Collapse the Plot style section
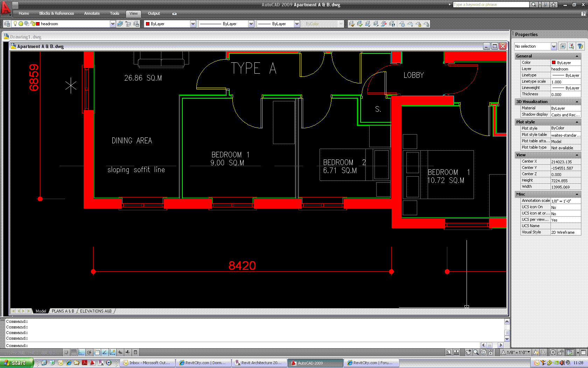 coord(577,122)
